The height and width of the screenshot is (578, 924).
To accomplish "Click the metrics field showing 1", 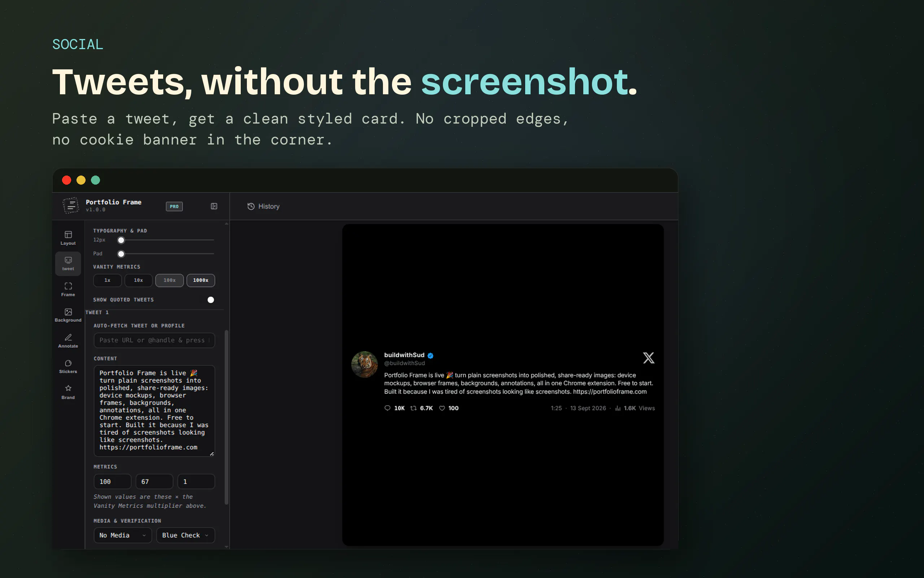I will coord(196,482).
